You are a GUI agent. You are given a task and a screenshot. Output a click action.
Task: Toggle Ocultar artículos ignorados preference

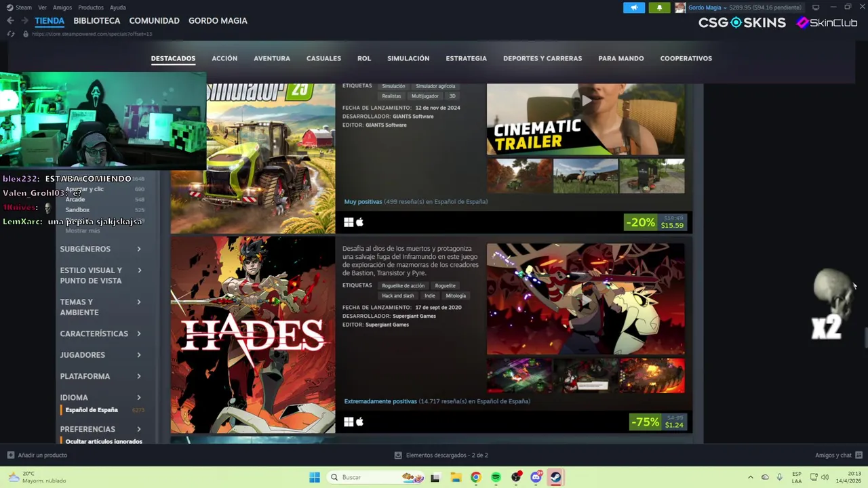click(104, 441)
